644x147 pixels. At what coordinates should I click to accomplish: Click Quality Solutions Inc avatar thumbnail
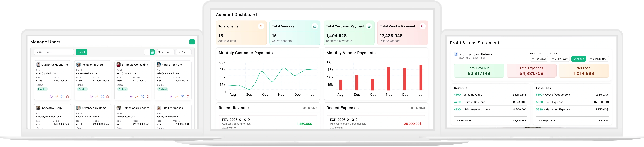click(38, 65)
